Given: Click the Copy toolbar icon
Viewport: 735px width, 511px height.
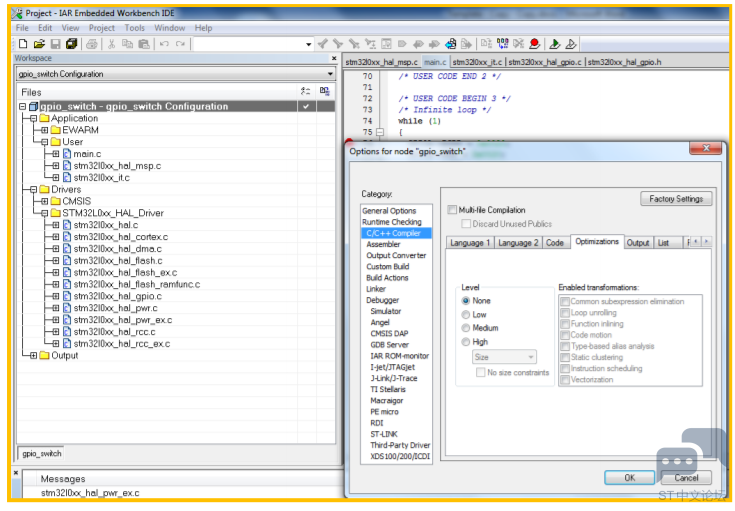Looking at the screenshot, I should [127, 44].
